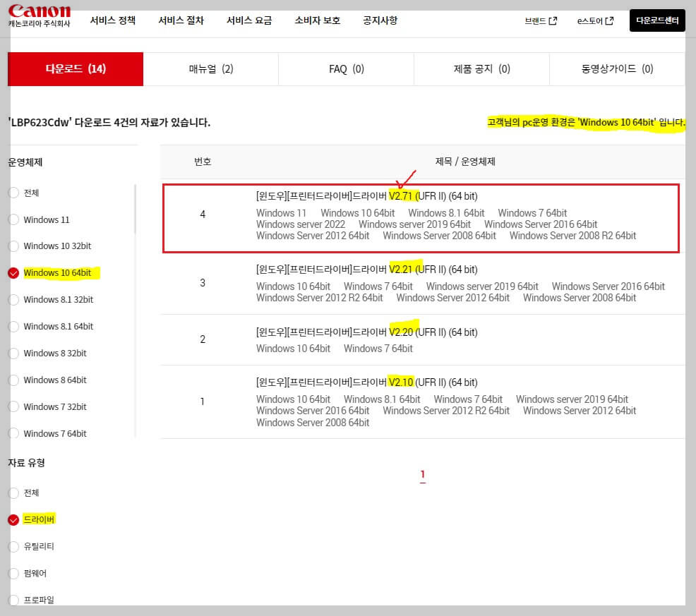This screenshot has width=696, height=616.
Task: Click row number 2 in the table
Action: point(203,339)
